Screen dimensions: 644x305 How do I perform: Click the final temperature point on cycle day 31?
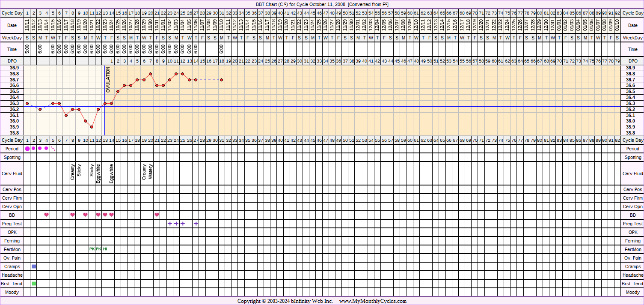tap(221, 80)
